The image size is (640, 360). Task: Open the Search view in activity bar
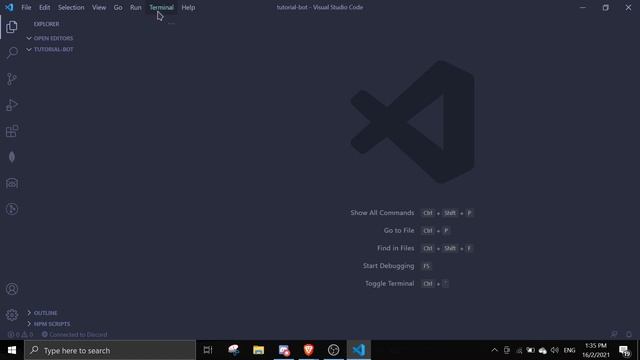tap(12, 53)
